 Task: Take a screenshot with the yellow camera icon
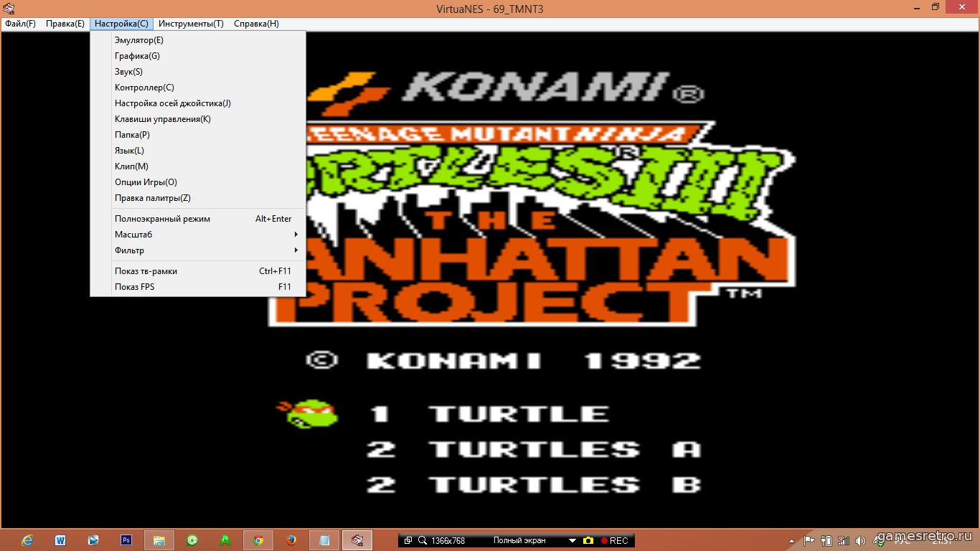click(x=588, y=540)
